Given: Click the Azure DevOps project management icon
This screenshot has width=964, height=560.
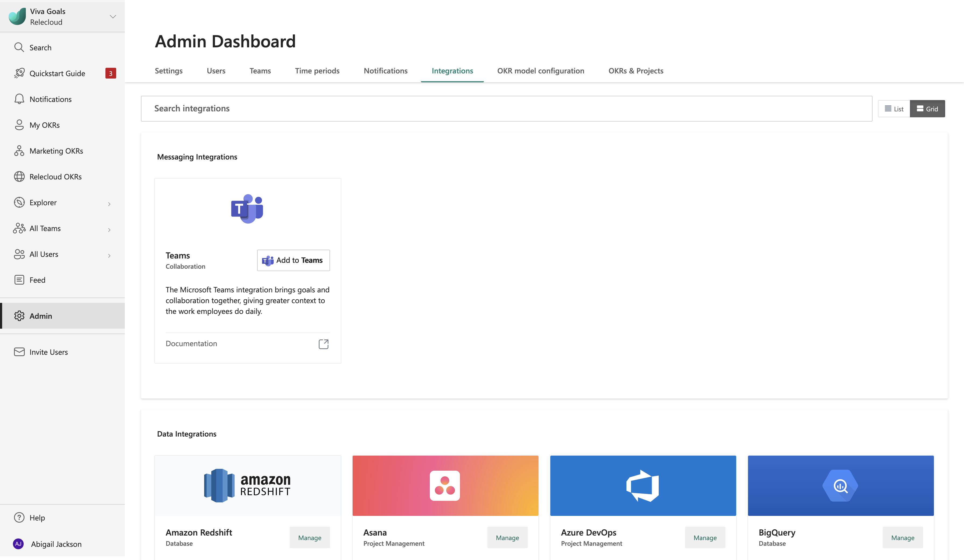Looking at the screenshot, I should (x=643, y=485).
